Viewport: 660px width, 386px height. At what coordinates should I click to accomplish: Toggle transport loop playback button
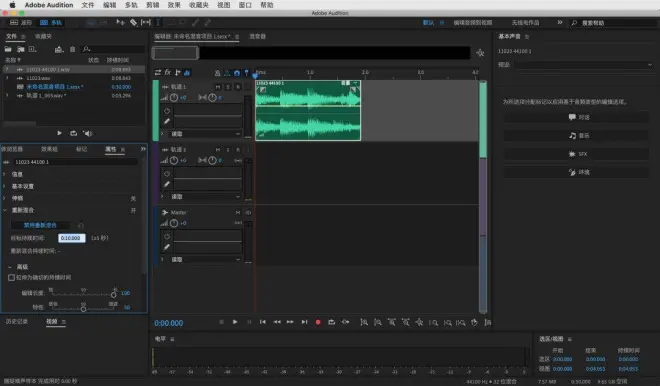pos(332,322)
